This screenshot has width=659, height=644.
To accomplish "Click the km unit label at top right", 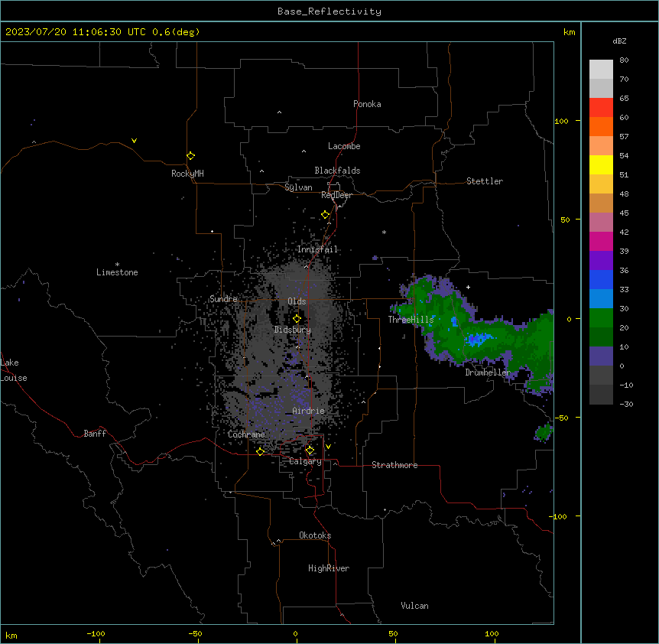I will pos(569,32).
